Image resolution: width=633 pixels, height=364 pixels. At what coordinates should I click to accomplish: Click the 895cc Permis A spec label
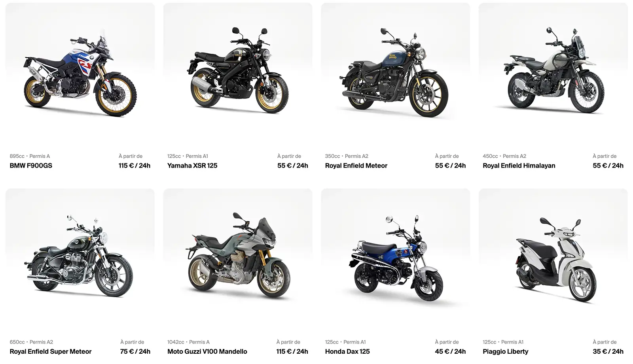30,156
